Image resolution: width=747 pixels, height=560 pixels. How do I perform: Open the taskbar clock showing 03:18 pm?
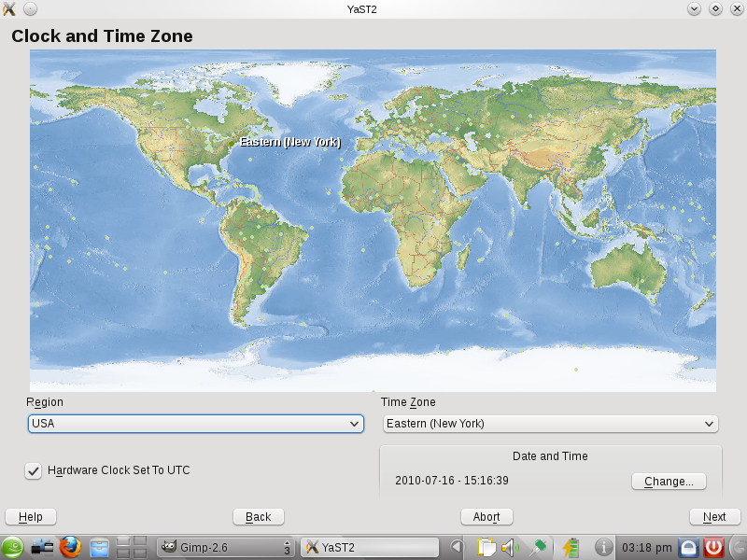click(x=646, y=548)
